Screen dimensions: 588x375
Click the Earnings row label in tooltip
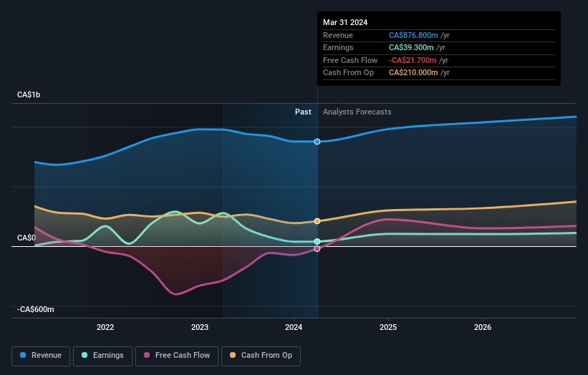338,47
